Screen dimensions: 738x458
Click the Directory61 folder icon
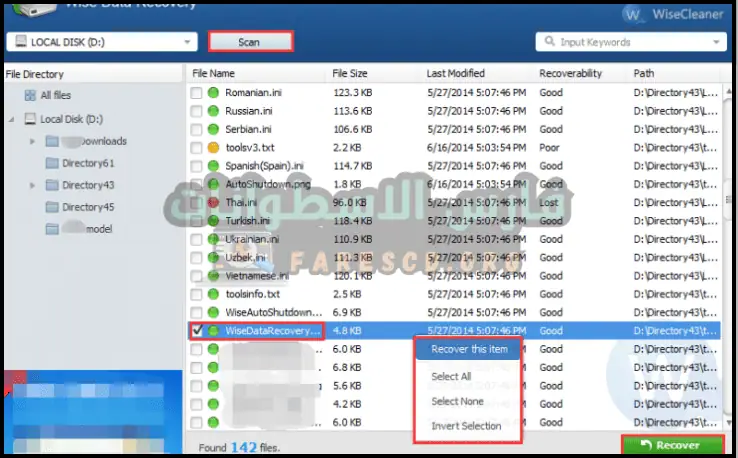coord(52,163)
